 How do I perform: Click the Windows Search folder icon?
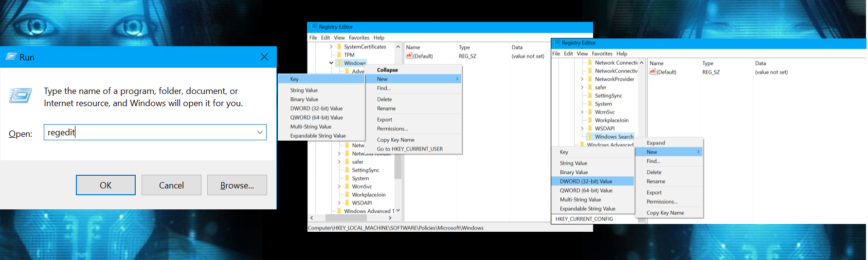(x=590, y=137)
